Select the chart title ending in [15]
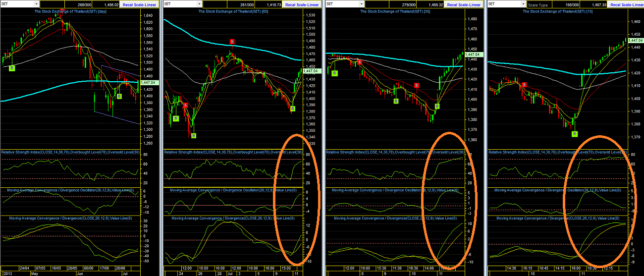This screenshot has height=276, width=644. [x=557, y=11]
